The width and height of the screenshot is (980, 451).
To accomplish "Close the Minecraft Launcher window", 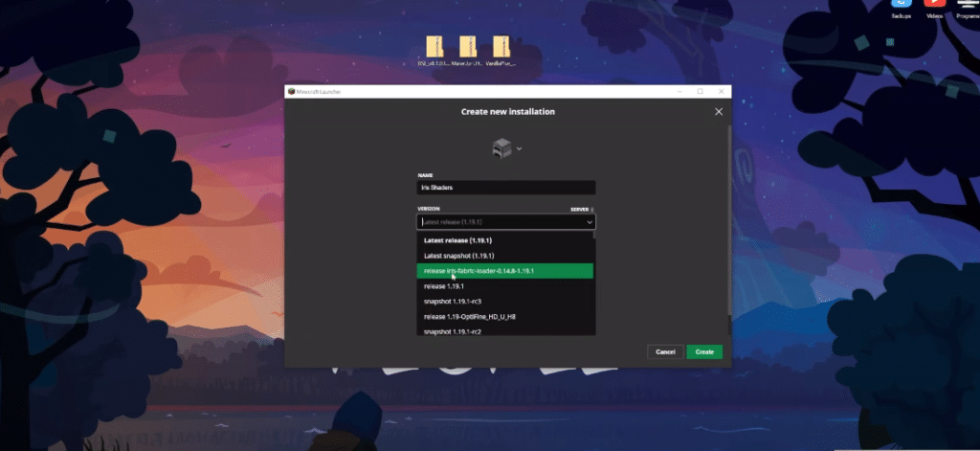I will point(721,91).
